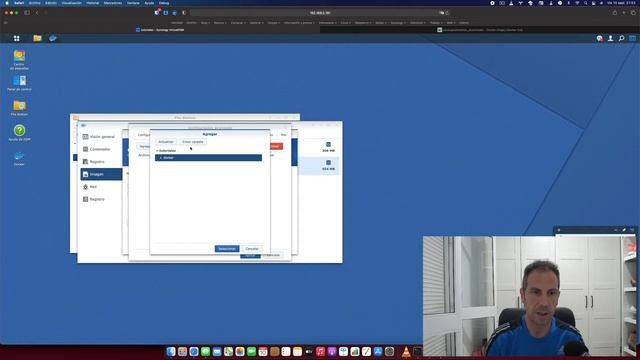Open Docker from the DSM taskbar

click(x=53, y=38)
